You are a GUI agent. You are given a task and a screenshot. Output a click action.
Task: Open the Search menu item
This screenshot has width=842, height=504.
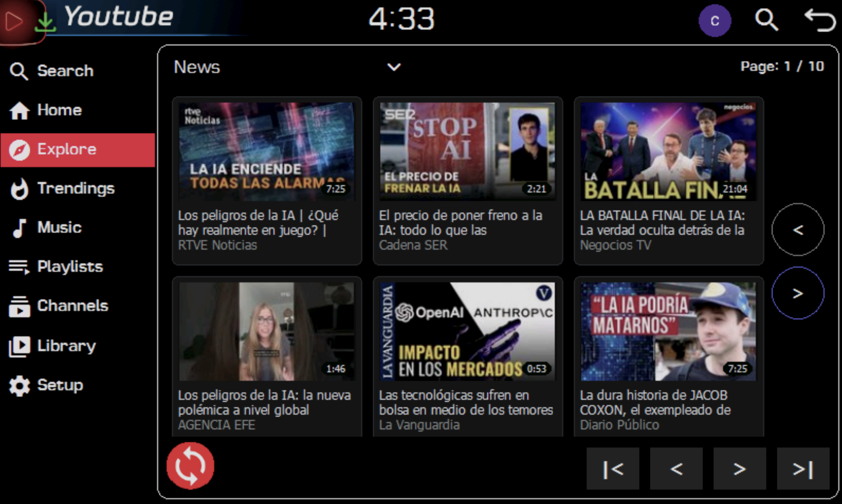(78, 71)
